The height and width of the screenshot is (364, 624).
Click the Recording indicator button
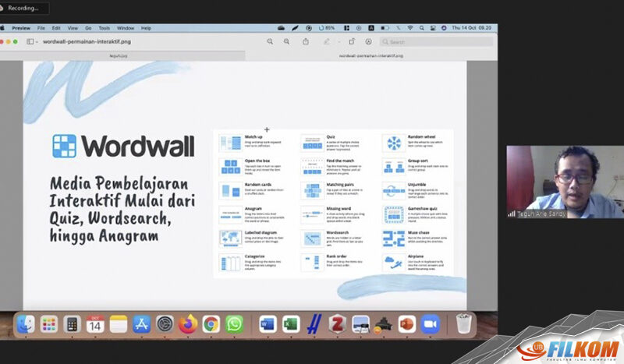(x=25, y=8)
